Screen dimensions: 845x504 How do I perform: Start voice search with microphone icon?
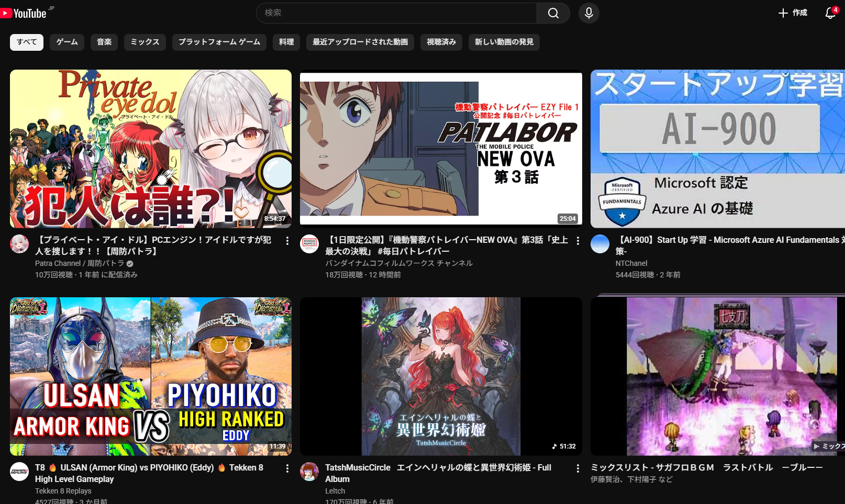tap(588, 13)
